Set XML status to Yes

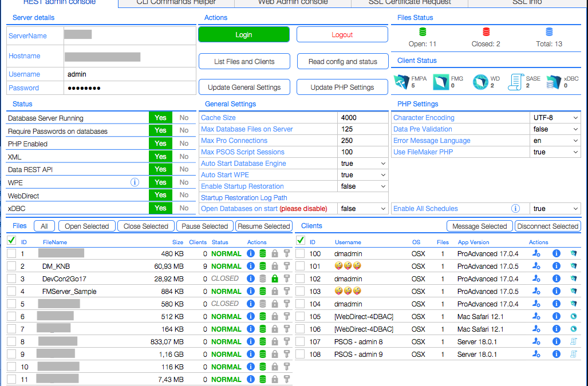[x=160, y=157]
